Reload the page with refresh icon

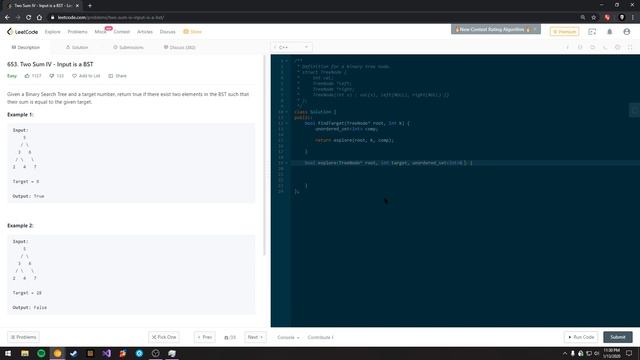(x=29, y=18)
